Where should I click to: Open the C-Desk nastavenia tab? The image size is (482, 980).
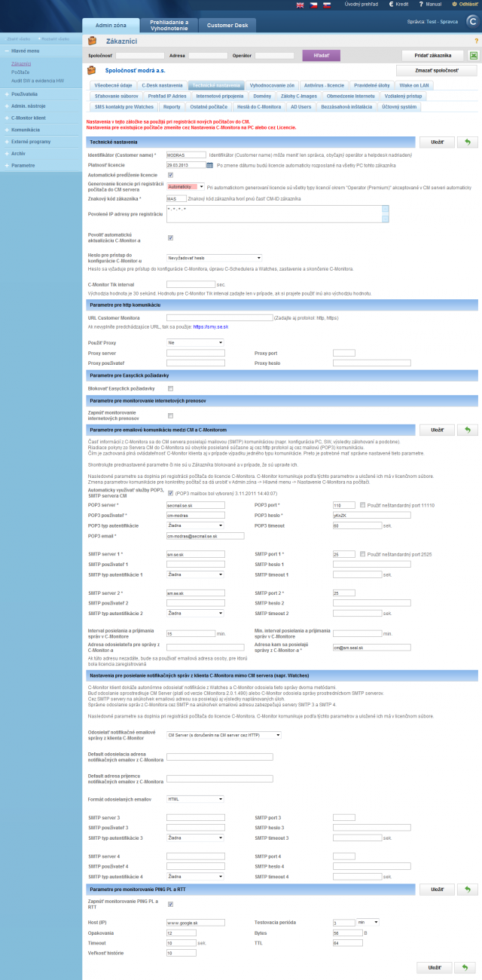(162, 85)
